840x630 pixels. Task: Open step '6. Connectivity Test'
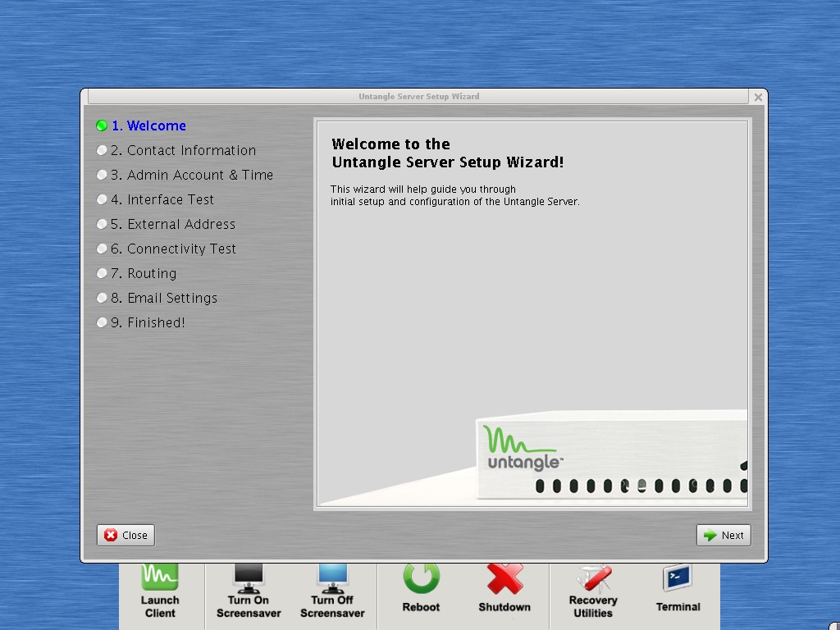click(166, 249)
